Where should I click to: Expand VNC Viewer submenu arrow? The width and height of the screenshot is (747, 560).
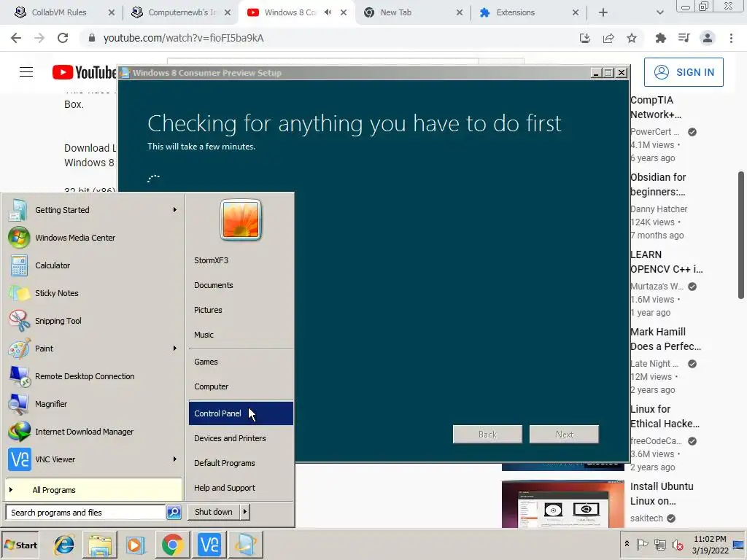point(175,459)
